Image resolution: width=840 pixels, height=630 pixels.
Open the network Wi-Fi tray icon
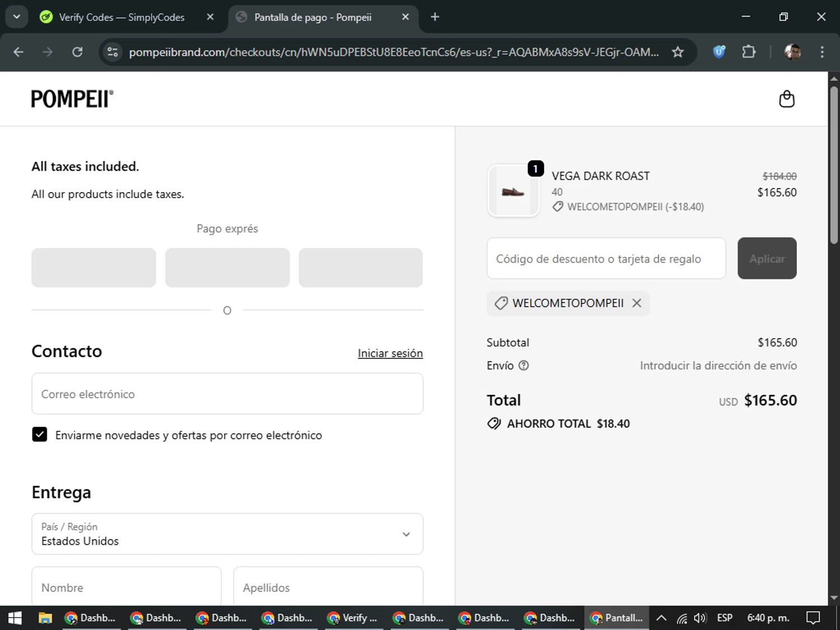[682, 618]
